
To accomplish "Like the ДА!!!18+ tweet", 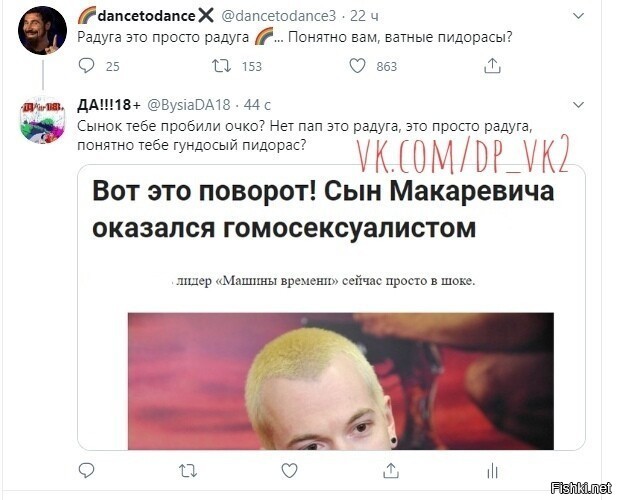I will click(x=290, y=470).
